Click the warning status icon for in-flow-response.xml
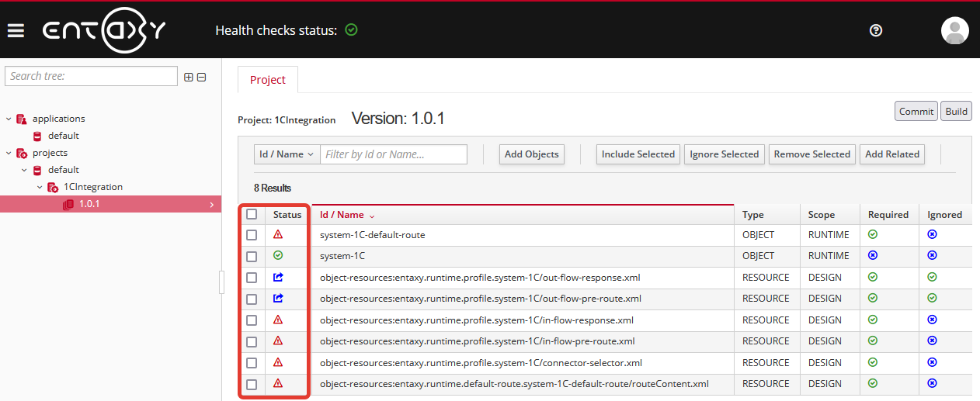Screen dimensions: 980x401 click(x=278, y=320)
